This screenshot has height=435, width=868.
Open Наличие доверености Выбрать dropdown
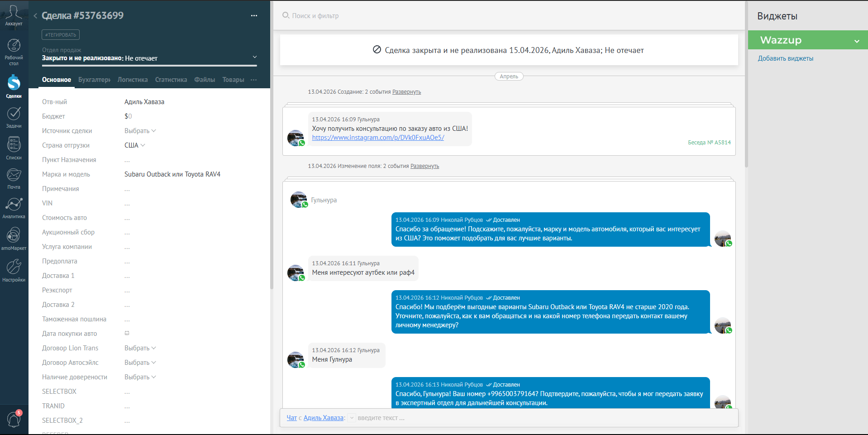point(140,377)
